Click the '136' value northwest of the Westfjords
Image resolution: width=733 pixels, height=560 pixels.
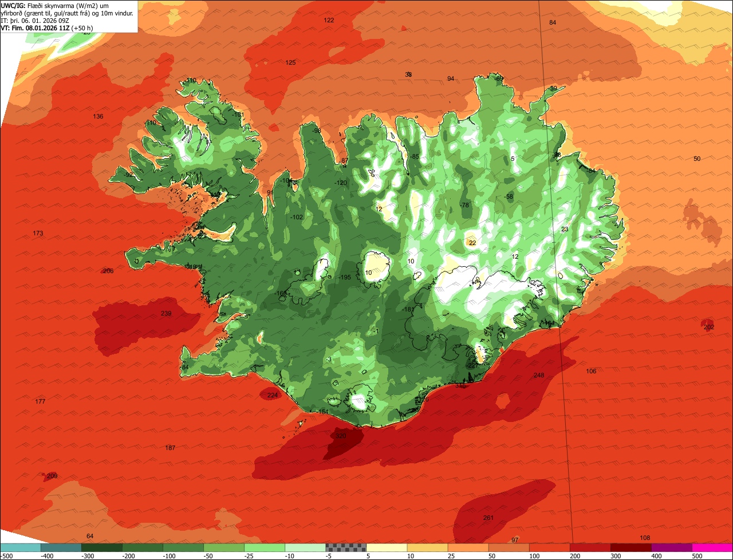point(98,116)
